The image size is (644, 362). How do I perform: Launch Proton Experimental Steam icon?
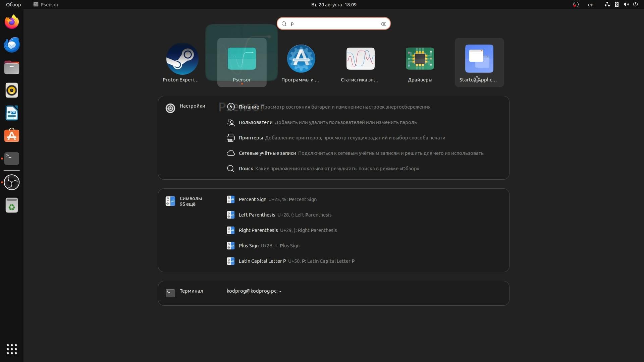(x=182, y=62)
